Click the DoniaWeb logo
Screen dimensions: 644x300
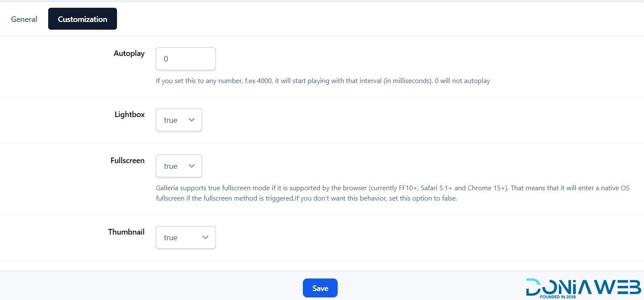(x=583, y=287)
